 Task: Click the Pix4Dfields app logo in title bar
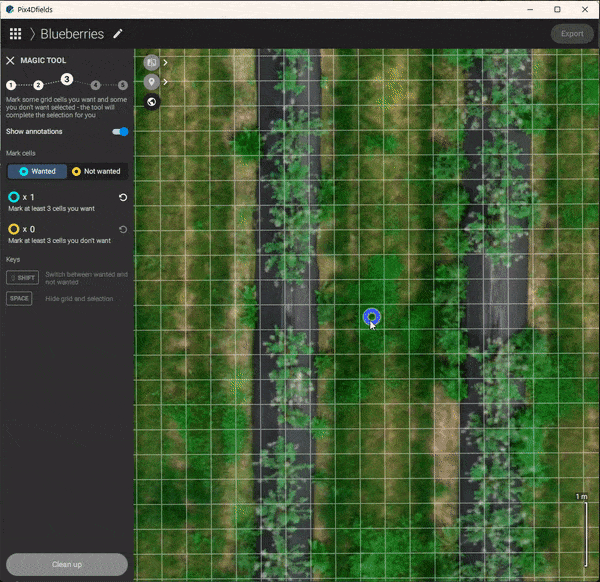[x=10, y=9]
